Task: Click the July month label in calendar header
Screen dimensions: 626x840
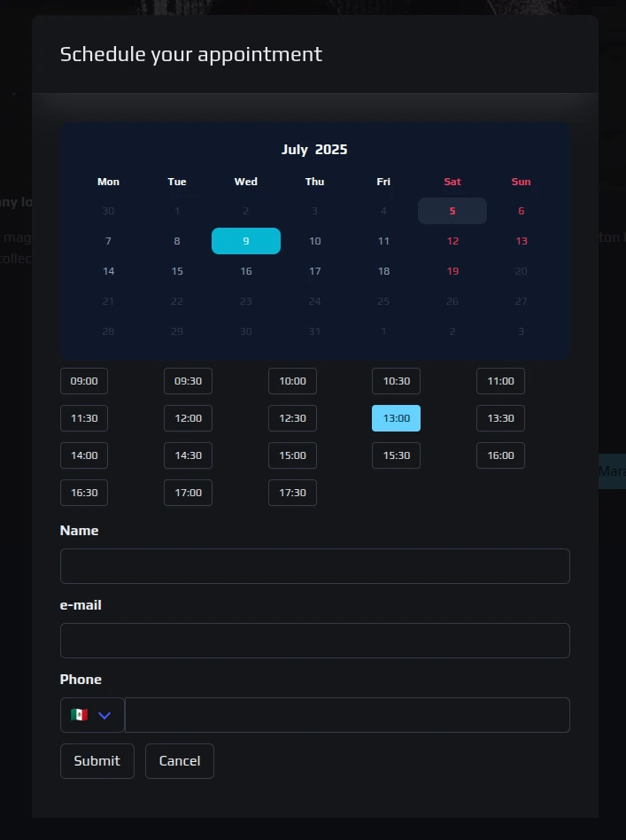Action: [294, 150]
